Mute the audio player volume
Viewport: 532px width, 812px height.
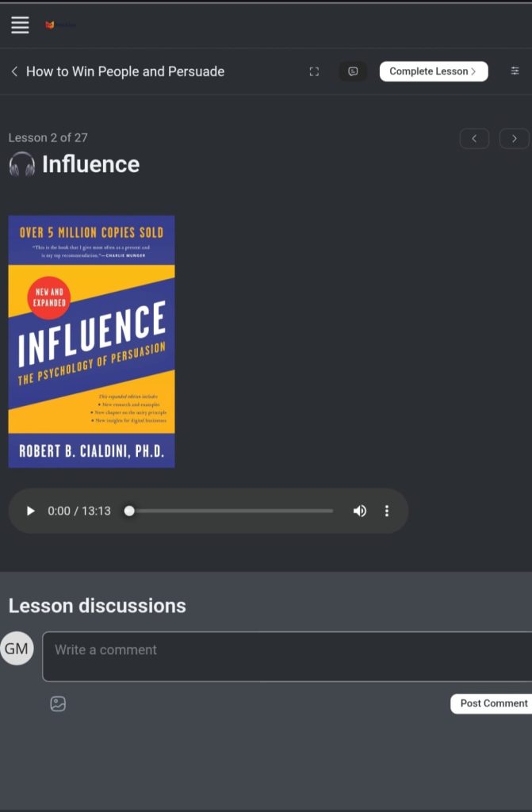[359, 511]
